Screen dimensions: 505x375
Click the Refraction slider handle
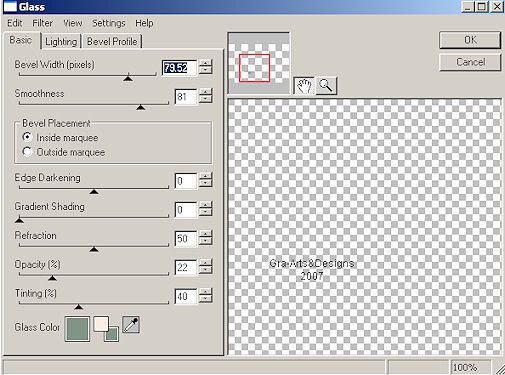pyautogui.click(x=94, y=249)
